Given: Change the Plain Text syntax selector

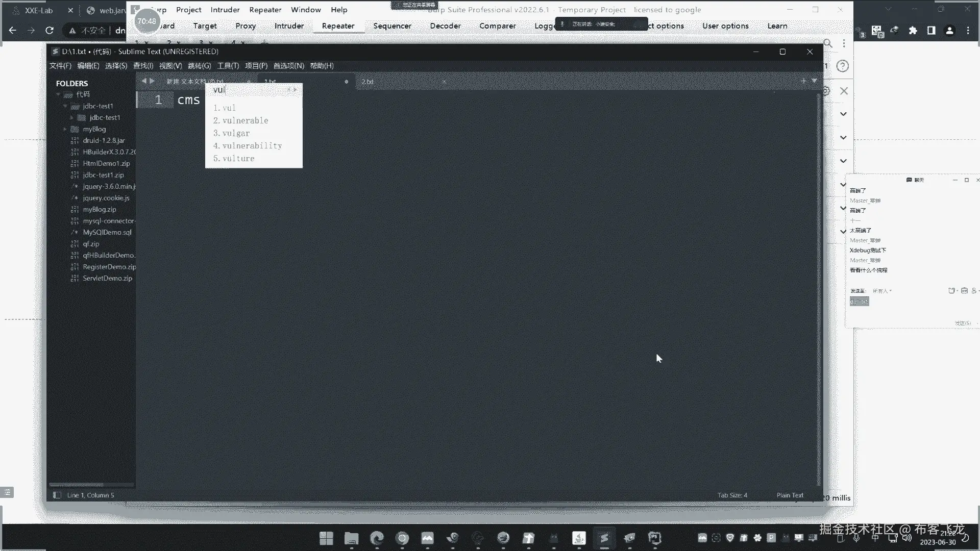Looking at the screenshot, I should point(790,495).
